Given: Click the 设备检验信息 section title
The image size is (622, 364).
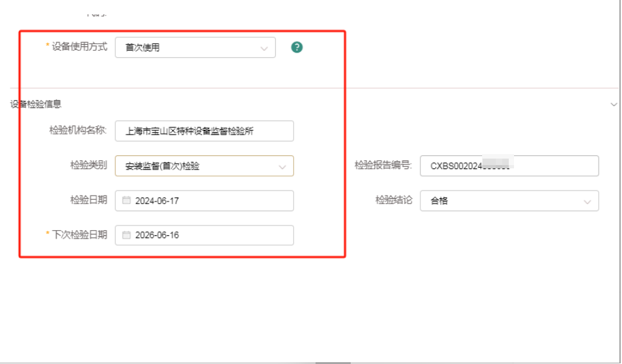Looking at the screenshot, I should pyautogui.click(x=36, y=104).
